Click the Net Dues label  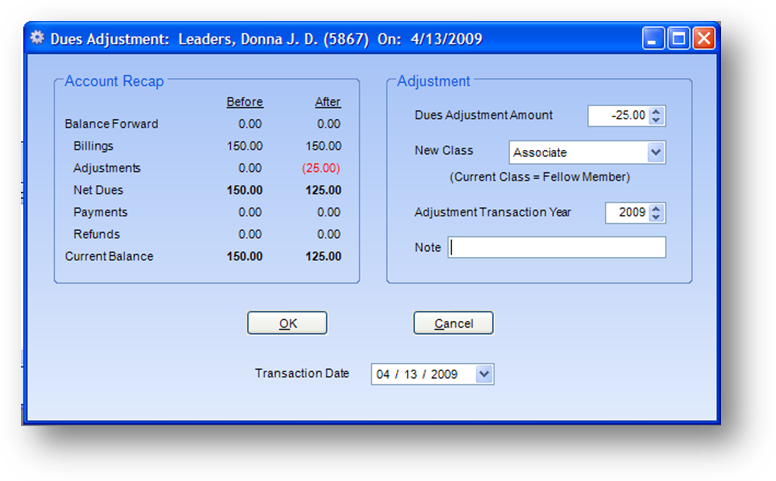point(98,190)
